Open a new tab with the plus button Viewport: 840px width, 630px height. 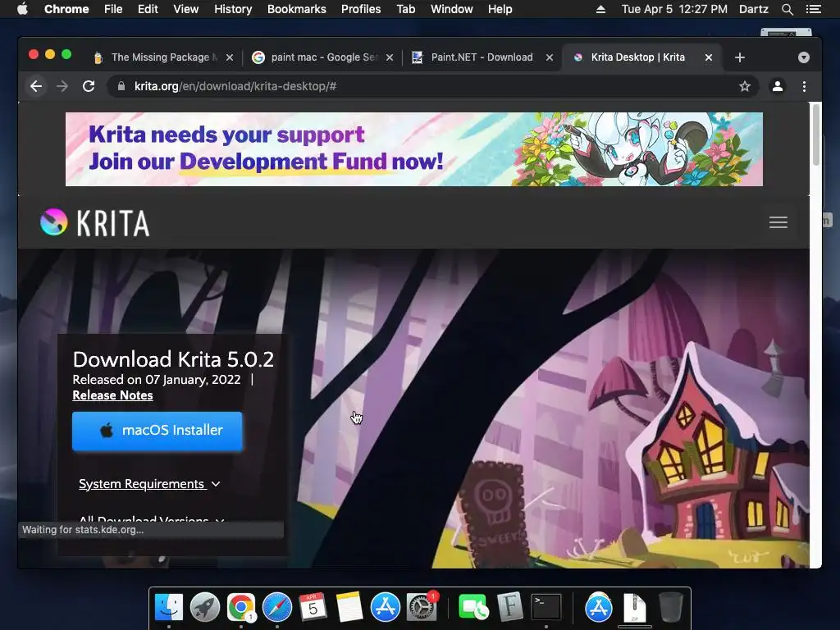[x=740, y=57]
